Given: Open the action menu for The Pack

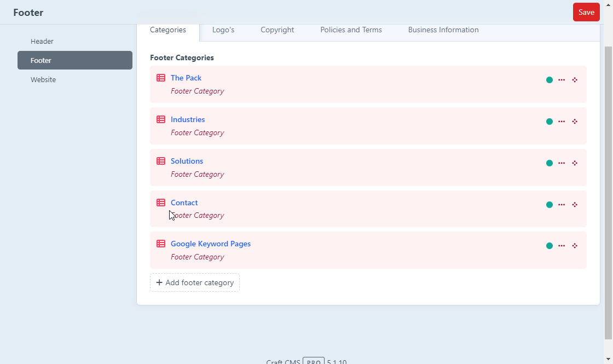Looking at the screenshot, I should pyautogui.click(x=562, y=79).
